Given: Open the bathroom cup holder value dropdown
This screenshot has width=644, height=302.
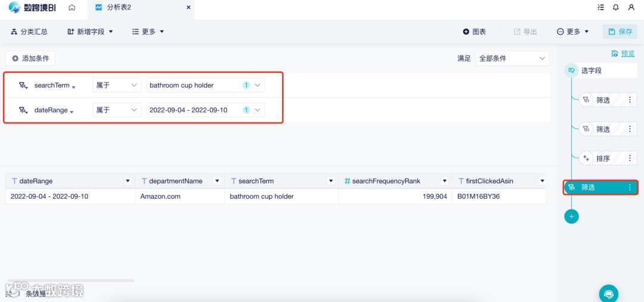Looking at the screenshot, I should tap(205, 85).
